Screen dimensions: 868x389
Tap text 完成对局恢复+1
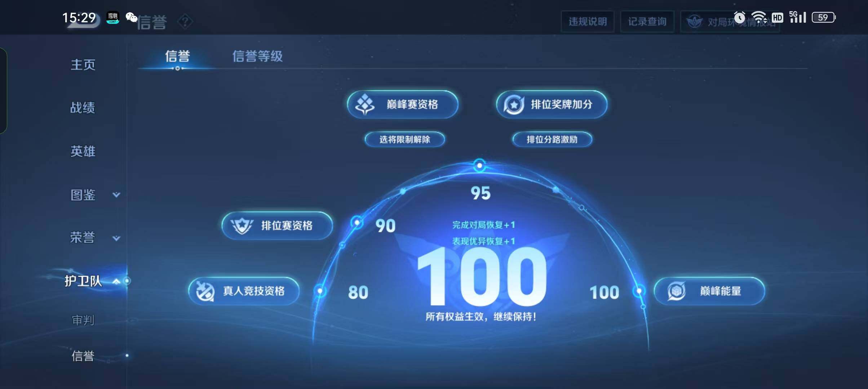483,225
